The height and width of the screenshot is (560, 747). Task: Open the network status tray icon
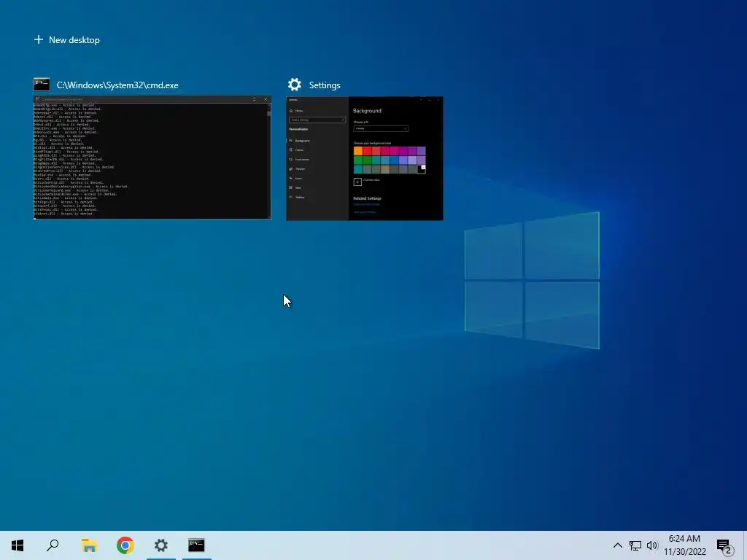[x=635, y=545]
